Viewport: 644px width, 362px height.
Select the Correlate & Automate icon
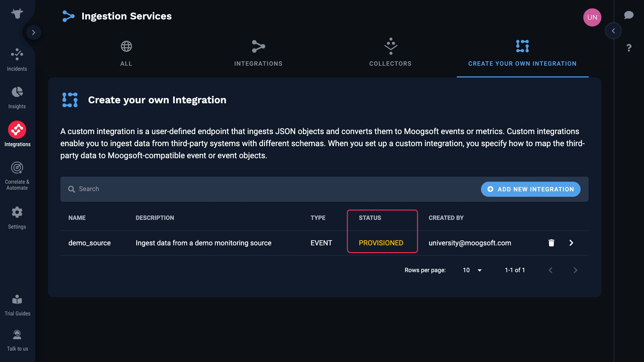tap(17, 168)
